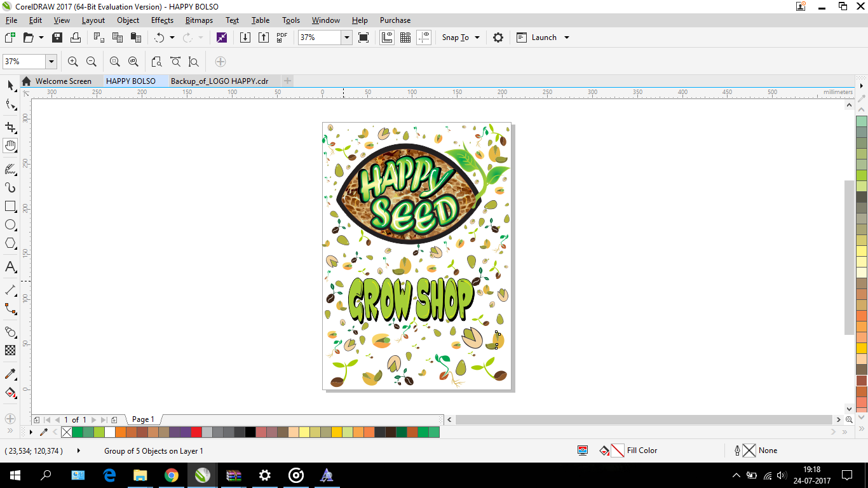Pick the red swatch in bottom palette
Screen dimensions: 868x488
196,432
